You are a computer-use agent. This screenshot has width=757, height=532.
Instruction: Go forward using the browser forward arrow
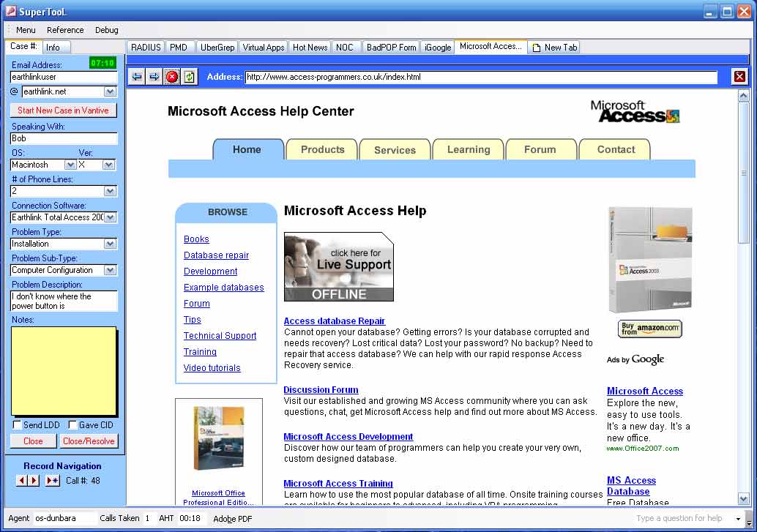tap(154, 77)
